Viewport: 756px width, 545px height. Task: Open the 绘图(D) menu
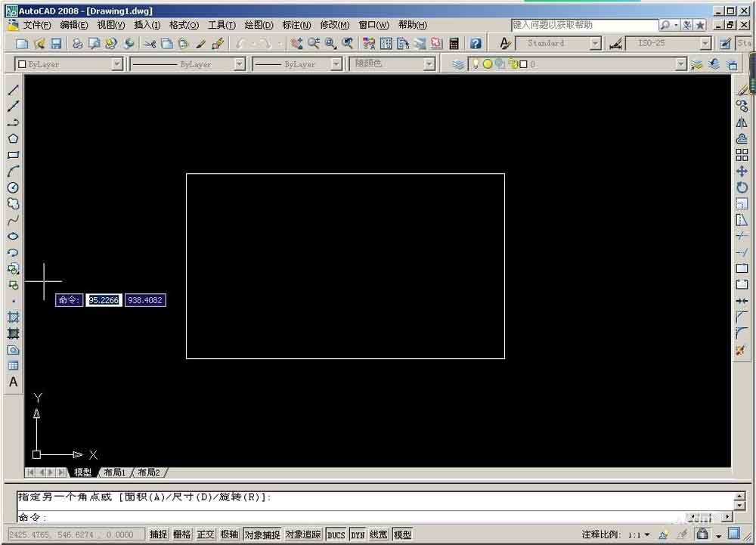[259, 25]
